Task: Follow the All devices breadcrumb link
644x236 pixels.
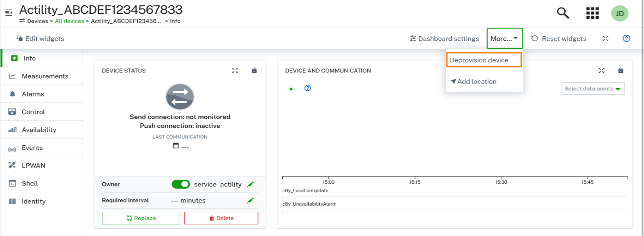Action: tap(69, 21)
